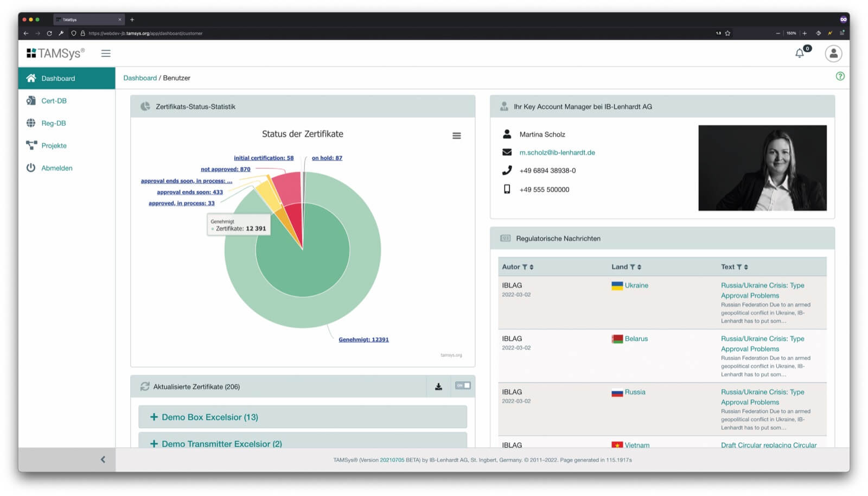Toggle the ON switch in Aktualisierte Zertifikate
868x496 pixels.
[463, 386]
